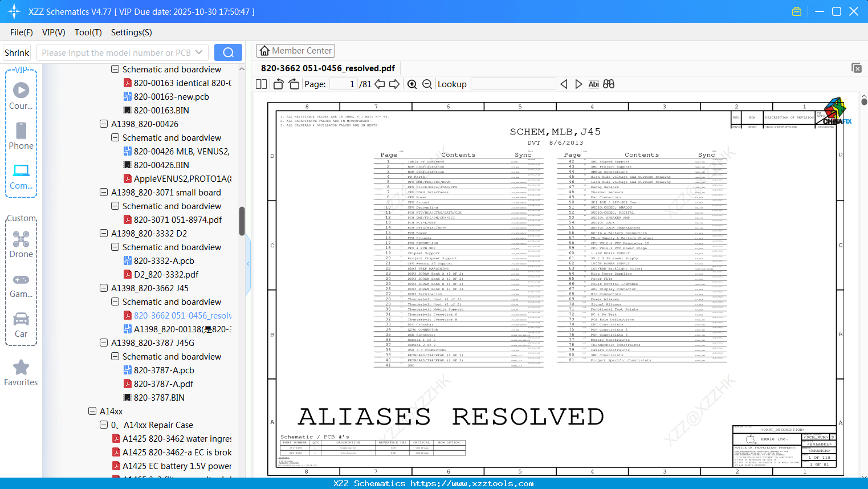Open the Member Center
This screenshot has height=489, width=868.
(x=295, y=51)
